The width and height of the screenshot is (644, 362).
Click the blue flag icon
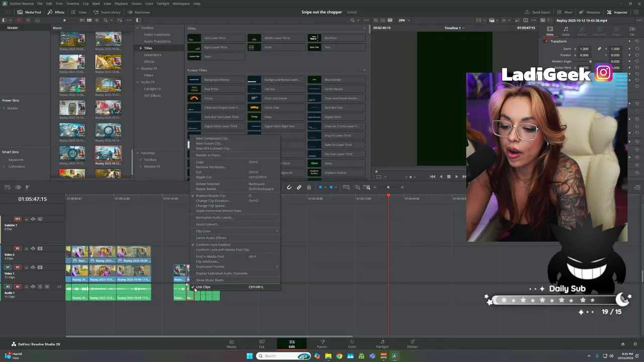point(320,188)
